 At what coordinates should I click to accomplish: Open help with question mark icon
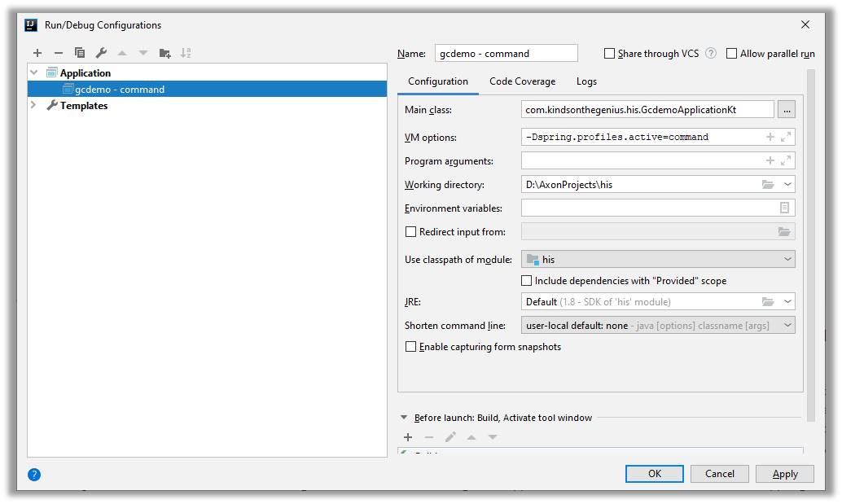pos(34,474)
